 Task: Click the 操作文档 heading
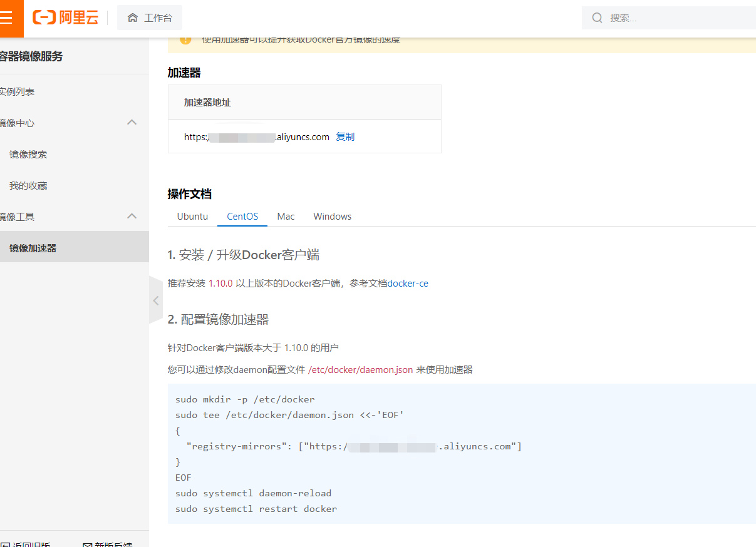tap(190, 194)
